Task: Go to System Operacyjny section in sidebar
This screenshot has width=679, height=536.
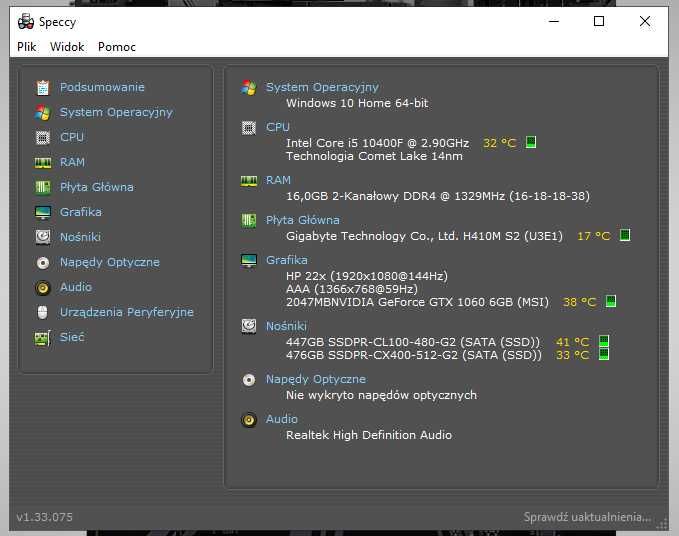Action: [116, 112]
